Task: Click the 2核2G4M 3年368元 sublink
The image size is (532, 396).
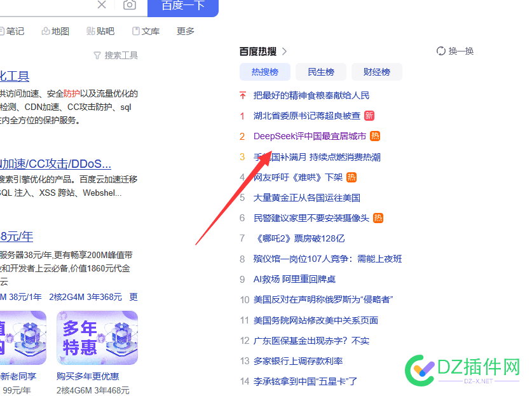Action: point(86,297)
